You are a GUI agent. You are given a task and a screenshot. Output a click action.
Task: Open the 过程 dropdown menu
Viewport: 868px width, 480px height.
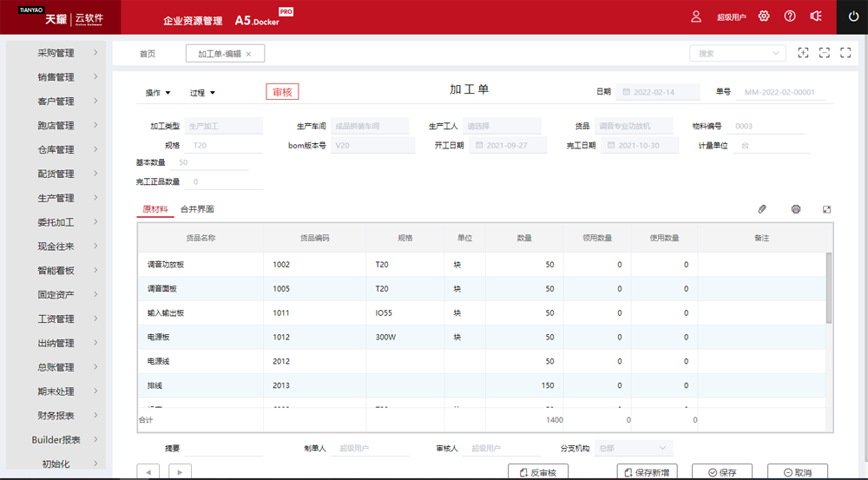[x=202, y=93]
